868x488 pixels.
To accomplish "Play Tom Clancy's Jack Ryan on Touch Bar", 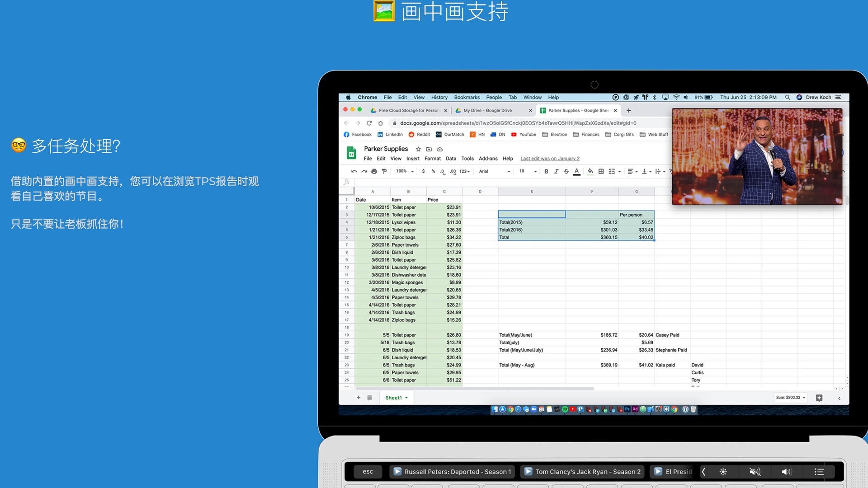I will (x=583, y=472).
